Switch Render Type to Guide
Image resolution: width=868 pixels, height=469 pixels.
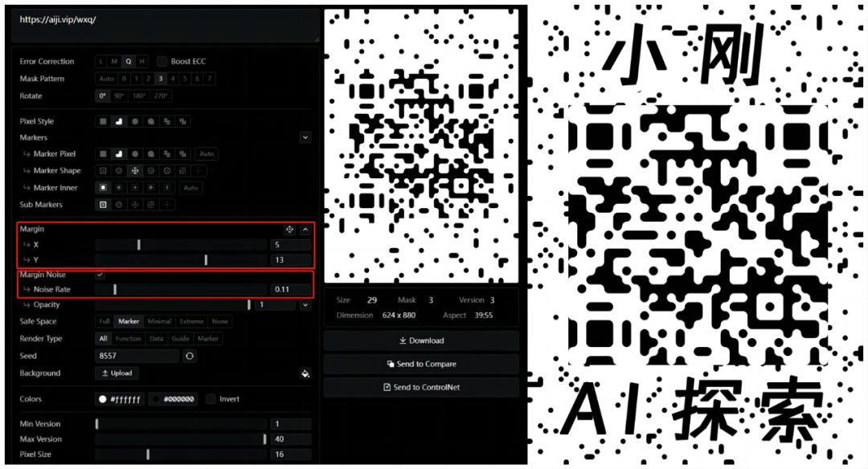tap(181, 338)
